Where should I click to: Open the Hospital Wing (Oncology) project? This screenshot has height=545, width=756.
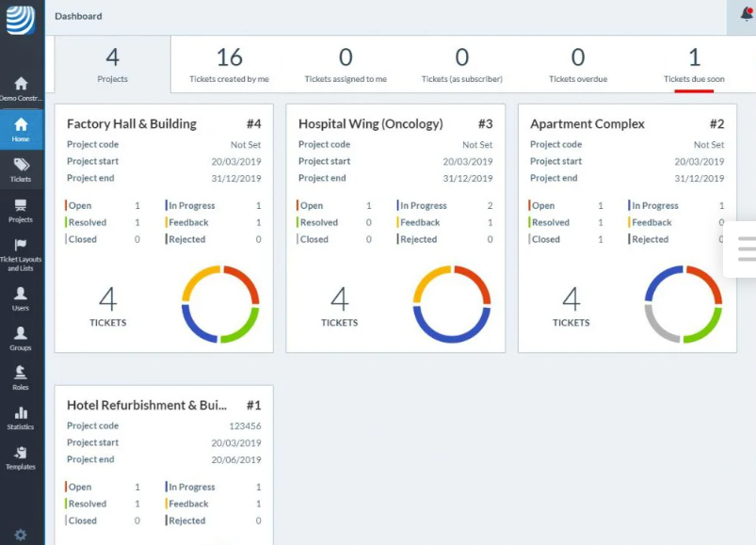[x=369, y=124]
